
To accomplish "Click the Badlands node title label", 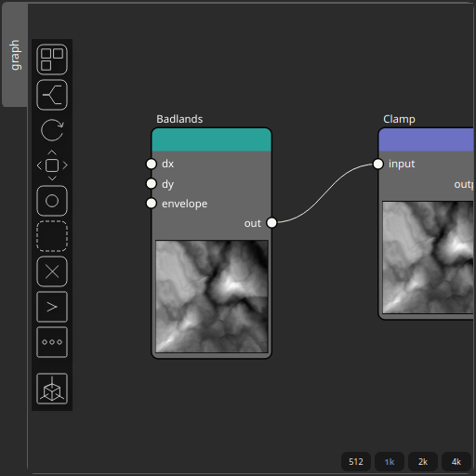I will 179,119.
